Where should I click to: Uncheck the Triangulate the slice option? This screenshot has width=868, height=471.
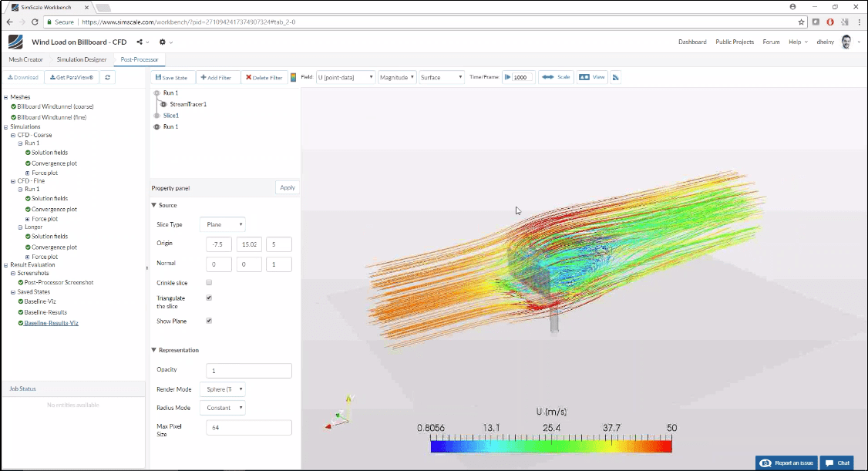tap(208, 298)
